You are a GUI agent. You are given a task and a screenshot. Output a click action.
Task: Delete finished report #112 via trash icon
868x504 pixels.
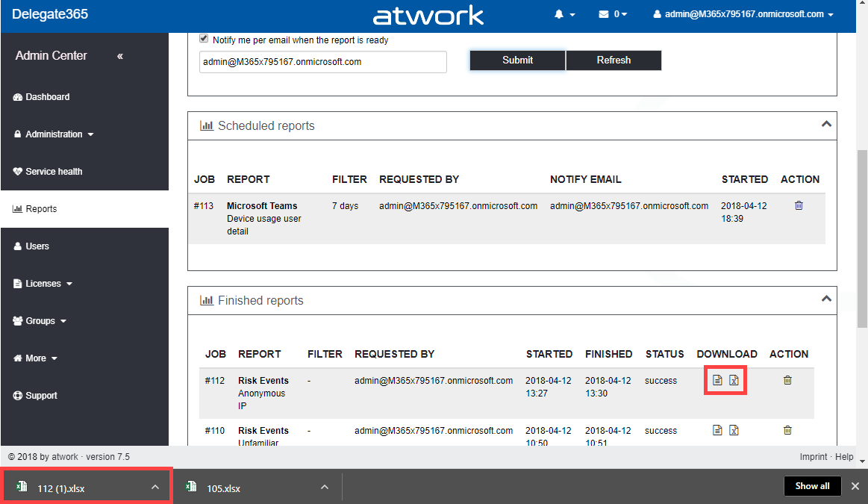(787, 380)
